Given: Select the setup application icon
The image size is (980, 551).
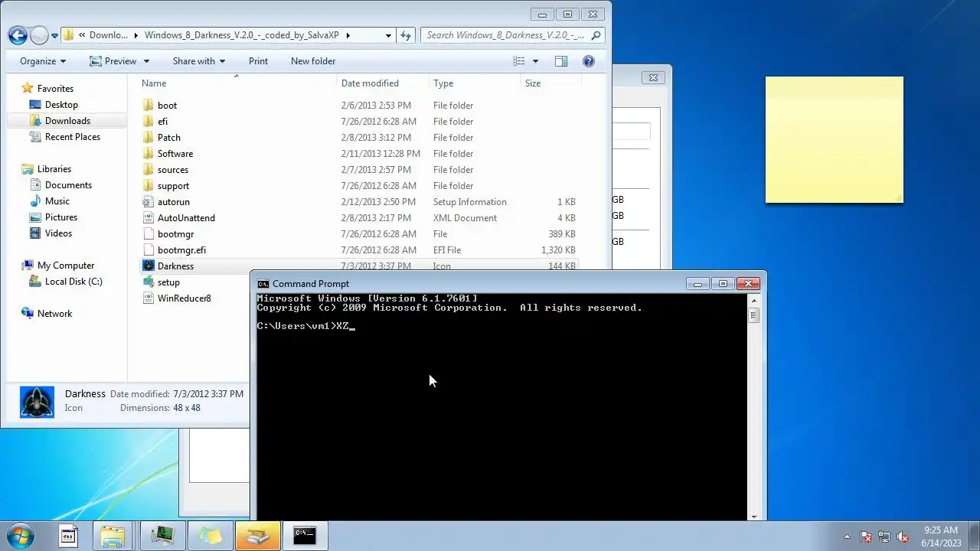Looking at the screenshot, I should (149, 282).
